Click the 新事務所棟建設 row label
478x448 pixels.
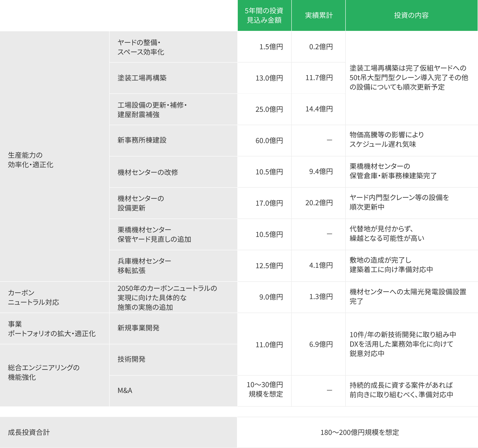click(142, 140)
